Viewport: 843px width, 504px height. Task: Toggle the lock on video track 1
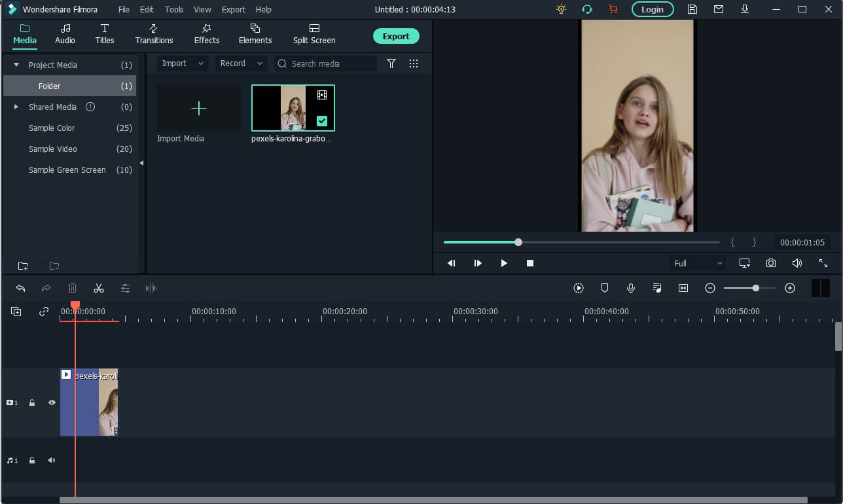point(32,403)
